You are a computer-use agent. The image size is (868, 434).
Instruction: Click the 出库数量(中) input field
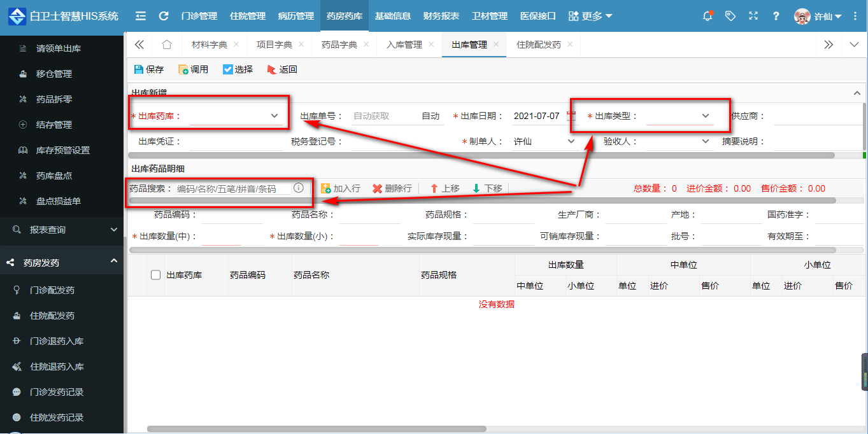tap(221, 236)
